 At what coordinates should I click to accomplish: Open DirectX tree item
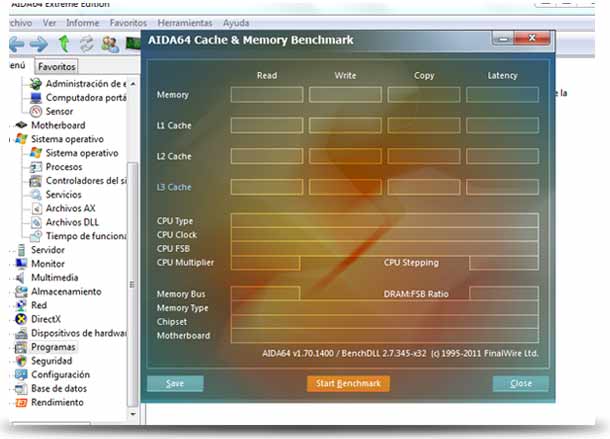46,319
